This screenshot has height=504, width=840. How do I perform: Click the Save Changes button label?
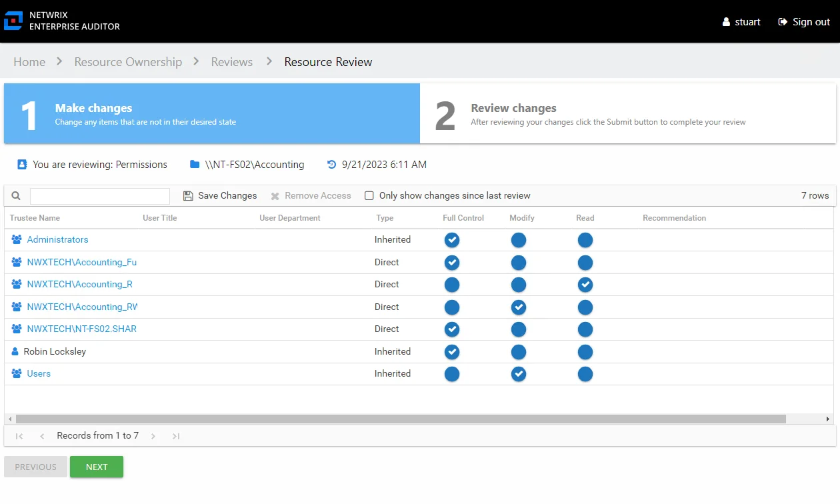pyautogui.click(x=227, y=196)
